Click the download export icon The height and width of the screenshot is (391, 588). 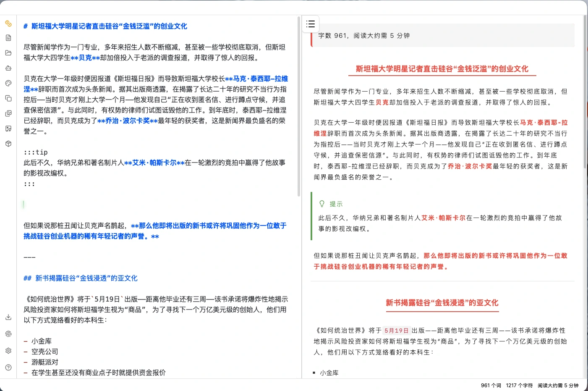8,317
